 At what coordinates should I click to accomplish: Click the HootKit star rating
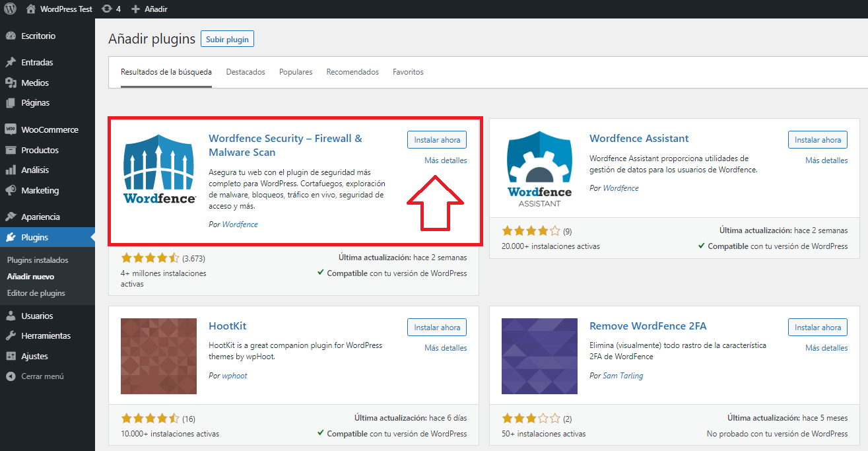pyautogui.click(x=150, y=419)
